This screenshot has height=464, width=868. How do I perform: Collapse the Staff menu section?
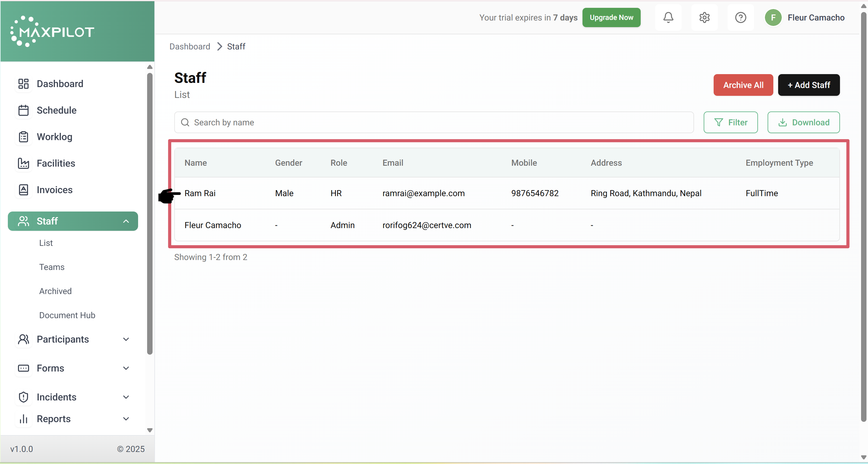click(126, 221)
